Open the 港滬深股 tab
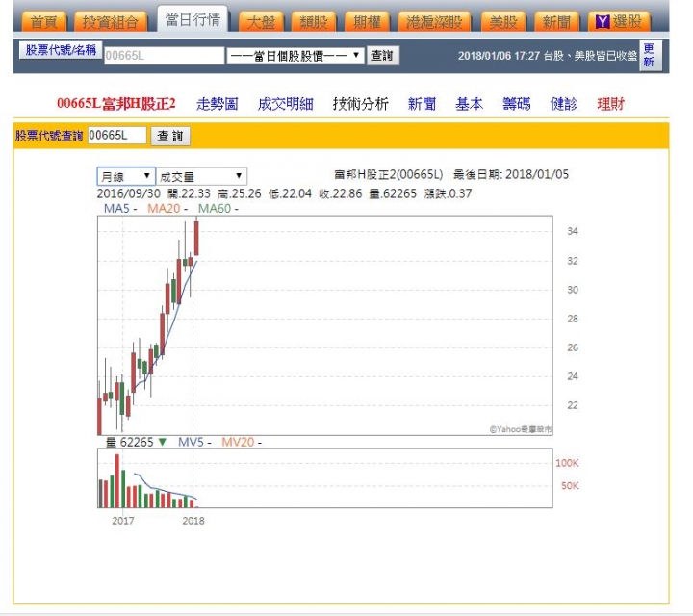The image size is (693, 616). click(434, 21)
